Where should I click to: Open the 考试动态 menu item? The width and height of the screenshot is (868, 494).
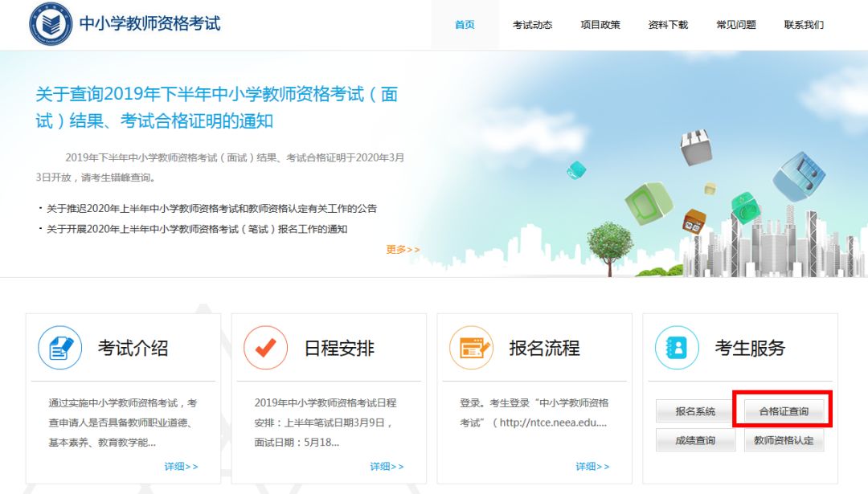[x=532, y=25]
